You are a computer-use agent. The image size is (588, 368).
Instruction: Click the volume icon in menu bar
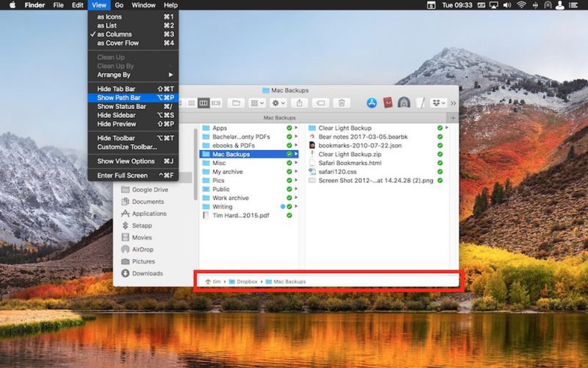point(507,5)
